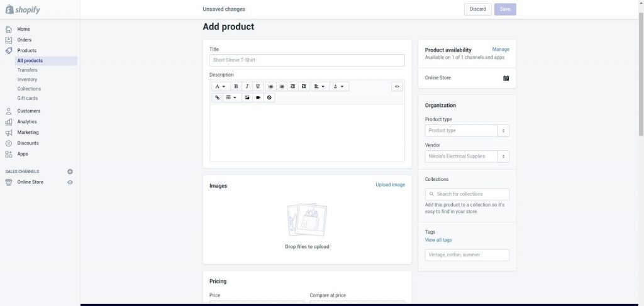Click the Discard button
Screen dimensions: 644x306
tap(477, 9)
